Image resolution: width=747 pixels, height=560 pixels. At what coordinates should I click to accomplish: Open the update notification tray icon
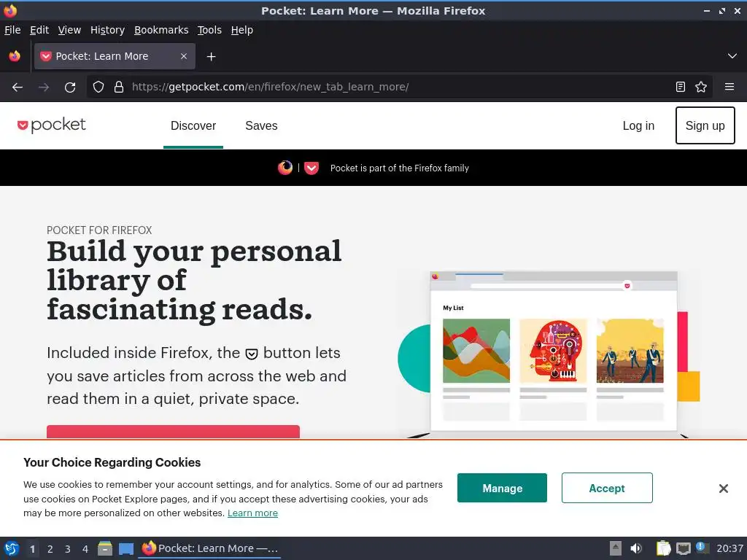click(701, 548)
